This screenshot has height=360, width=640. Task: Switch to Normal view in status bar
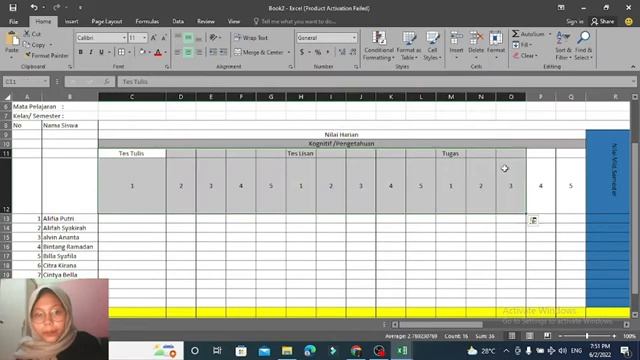(512, 336)
